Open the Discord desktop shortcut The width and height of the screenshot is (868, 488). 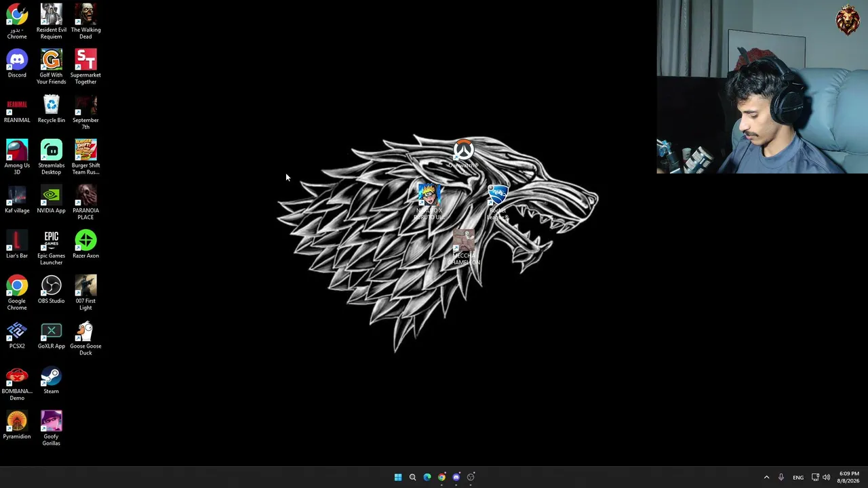tap(17, 64)
